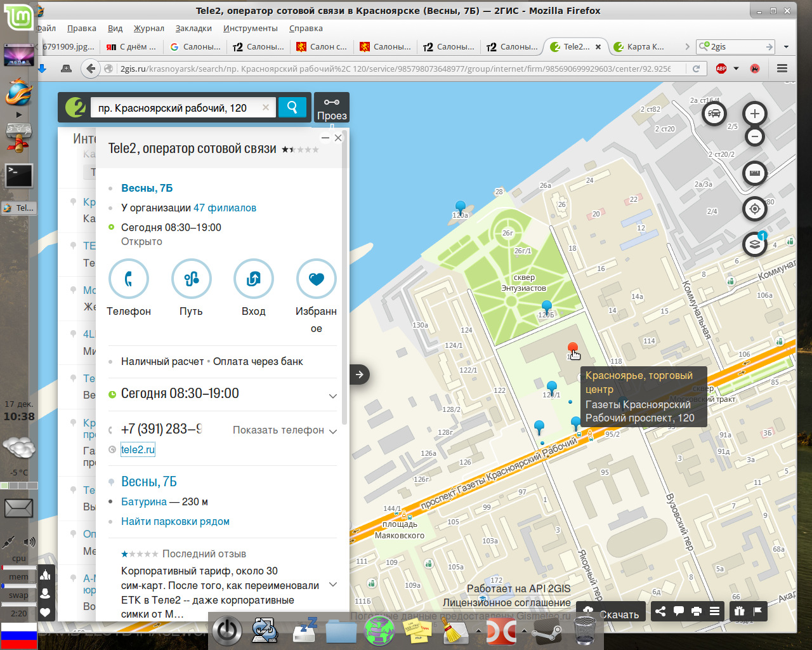Expand the last review text chevron
This screenshot has width=812, height=650.
tap(332, 585)
